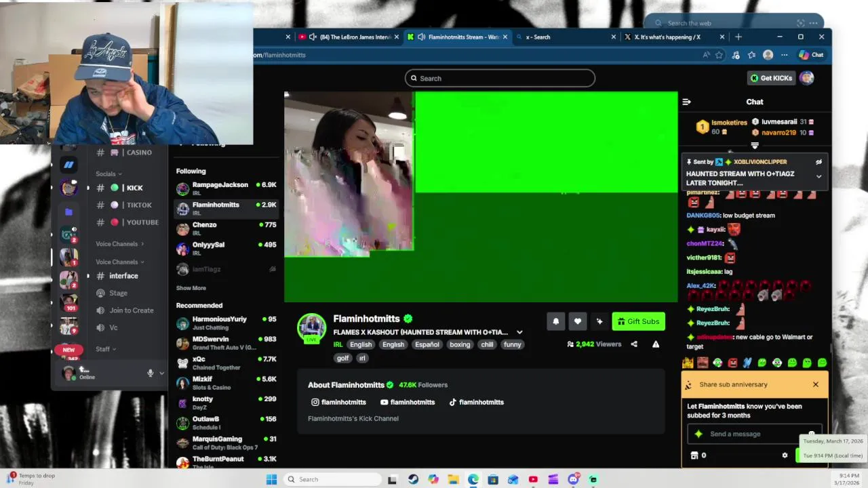Click the read aloud icon in address bar
Viewport: 868px width, 488px height.
(x=706, y=55)
